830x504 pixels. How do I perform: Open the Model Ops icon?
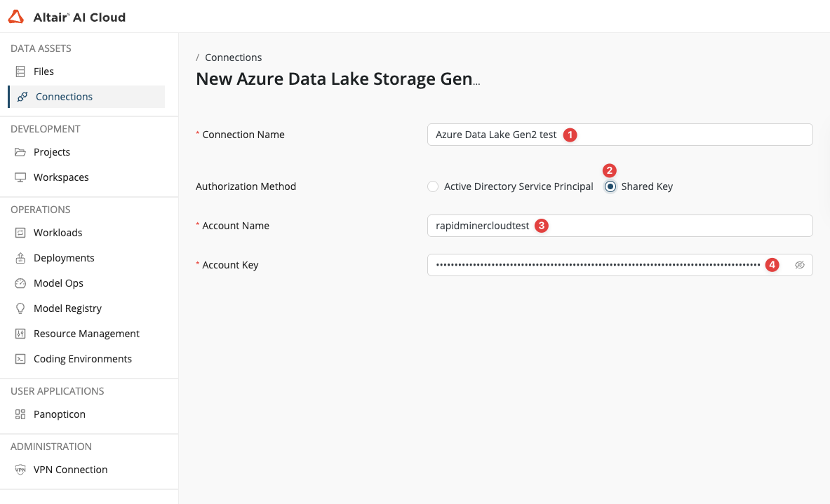(20, 282)
